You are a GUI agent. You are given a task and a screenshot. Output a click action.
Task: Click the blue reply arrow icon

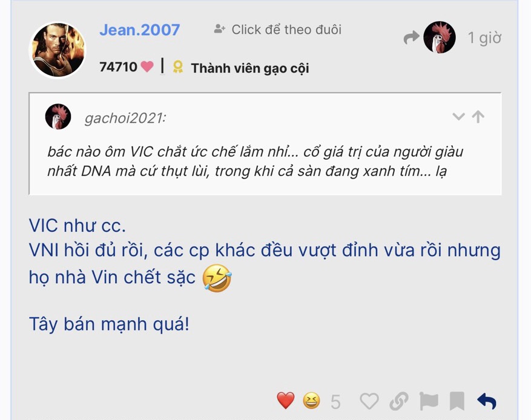(487, 401)
